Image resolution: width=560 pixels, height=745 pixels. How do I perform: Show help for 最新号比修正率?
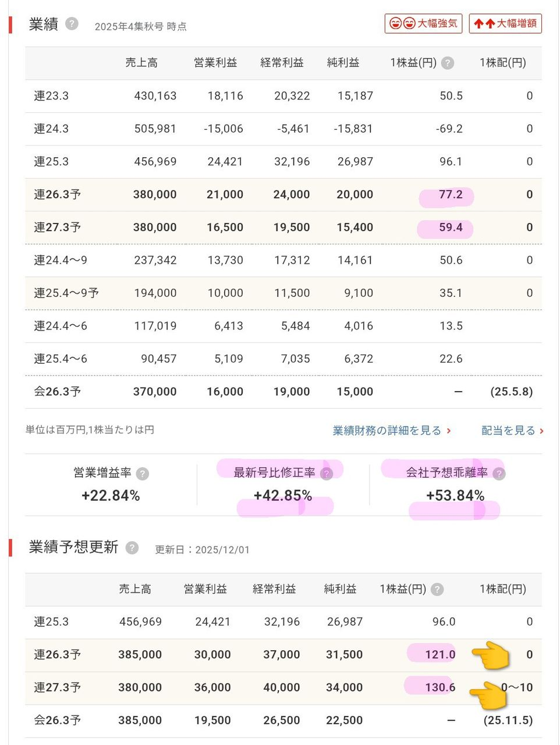(327, 473)
